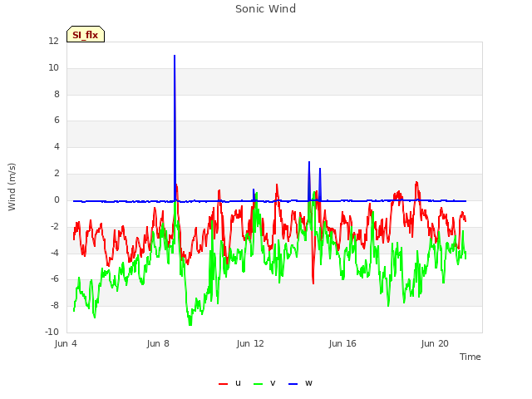Click the 2 y-axis tick label
This screenshot has width=532, height=399.
click(57, 173)
